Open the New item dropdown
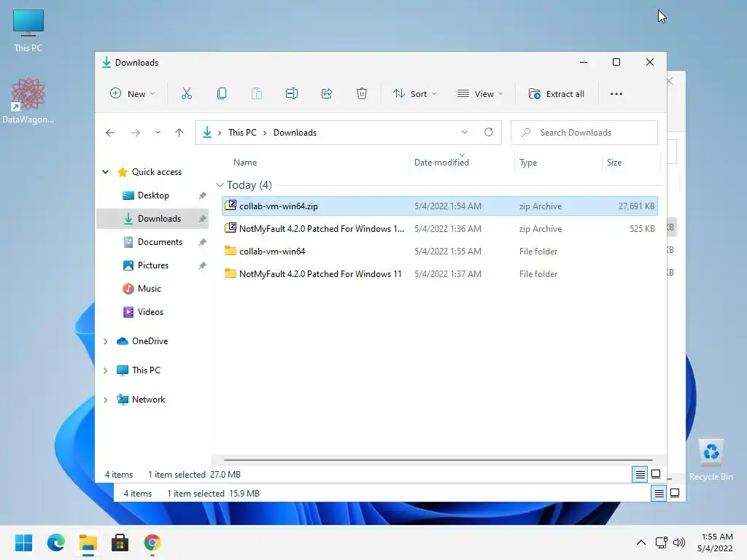This screenshot has width=747, height=560. (x=133, y=94)
